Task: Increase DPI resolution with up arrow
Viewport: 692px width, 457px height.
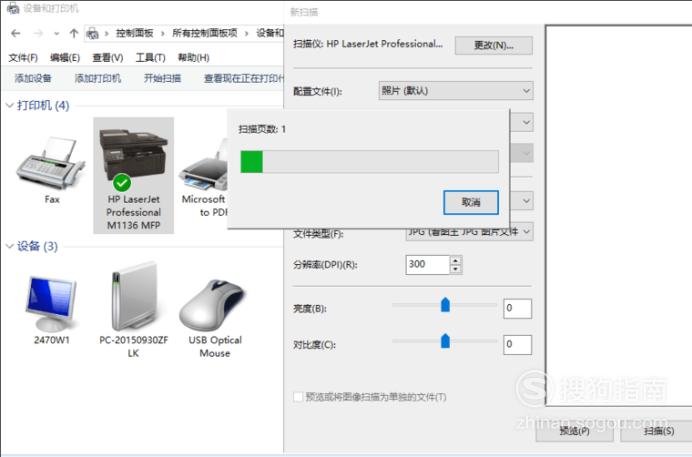Action: (x=456, y=260)
